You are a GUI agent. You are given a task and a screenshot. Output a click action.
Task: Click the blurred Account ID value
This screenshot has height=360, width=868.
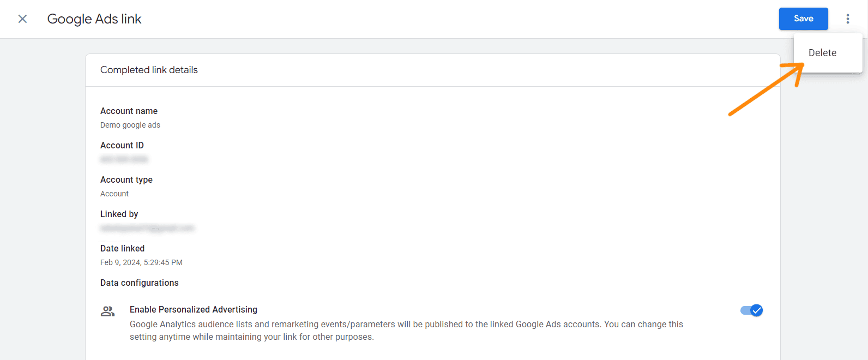point(124,159)
